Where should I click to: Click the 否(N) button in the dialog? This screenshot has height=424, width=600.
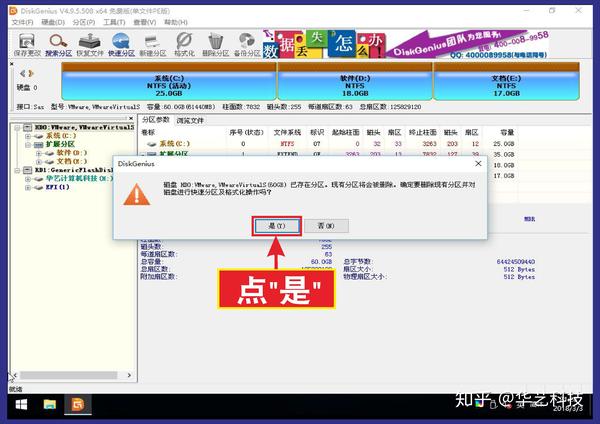coord(326,226)
